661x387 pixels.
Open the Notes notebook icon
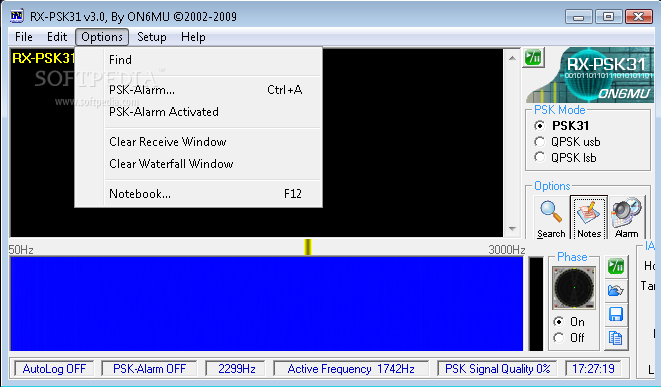[x=589, y=218]
